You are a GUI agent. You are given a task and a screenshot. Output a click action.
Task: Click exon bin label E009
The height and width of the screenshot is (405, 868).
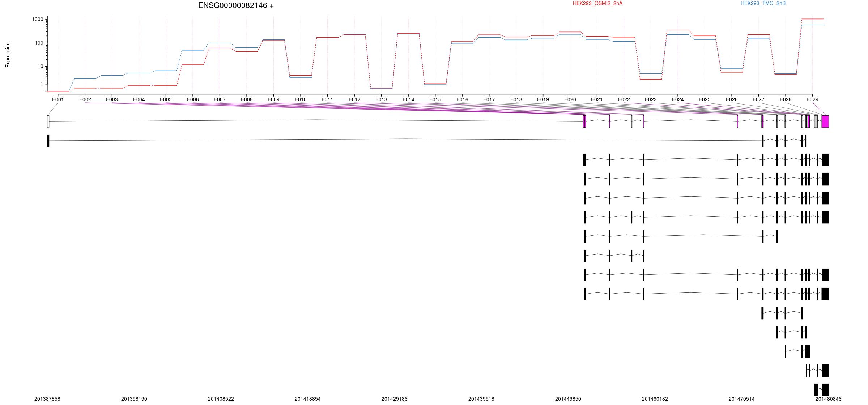click(273, 99)
